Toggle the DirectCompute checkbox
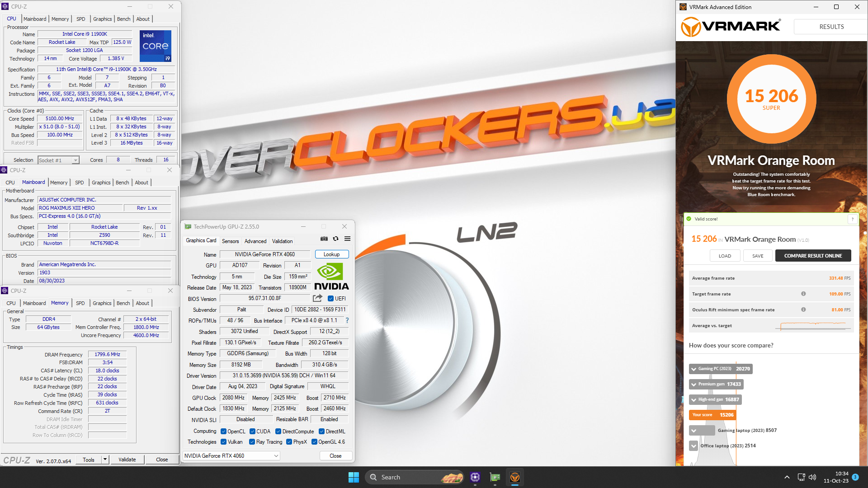This screenshot has width=868, height=488. [278, 432]
